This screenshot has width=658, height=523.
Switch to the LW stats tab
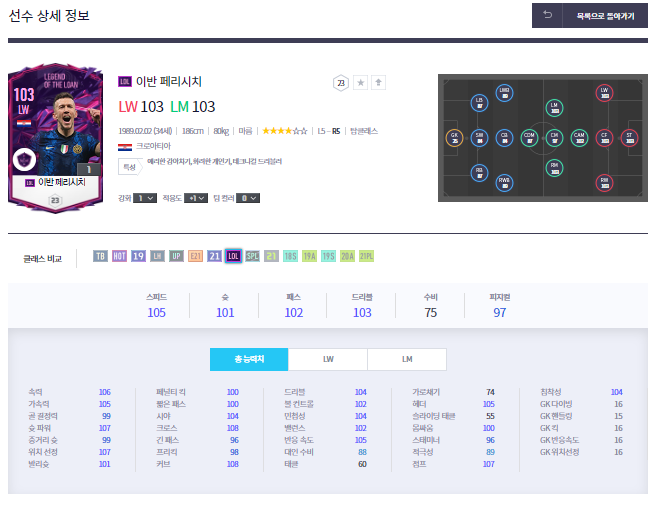[328, 359]
